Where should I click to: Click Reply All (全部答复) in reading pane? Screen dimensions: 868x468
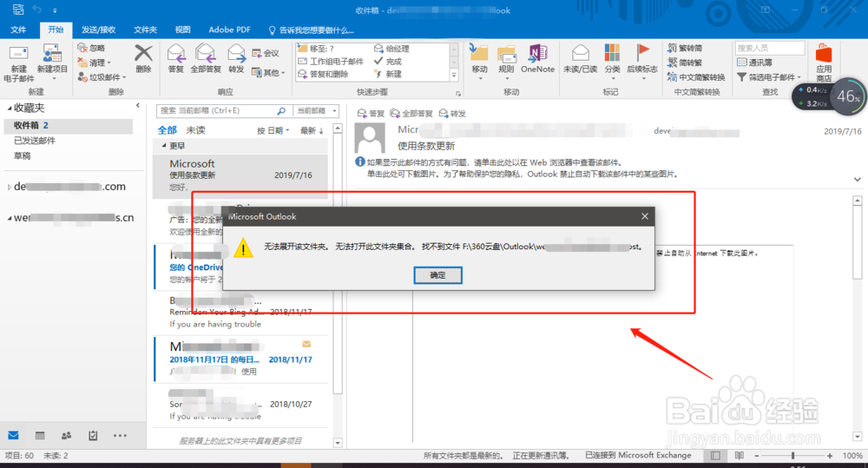point(411,114)
